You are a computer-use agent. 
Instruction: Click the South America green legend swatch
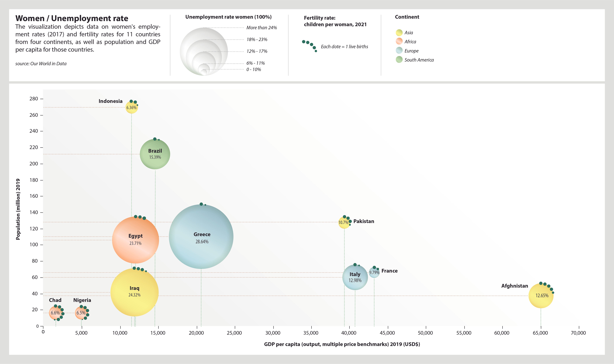pyautogui.click(x=399, y=60)
